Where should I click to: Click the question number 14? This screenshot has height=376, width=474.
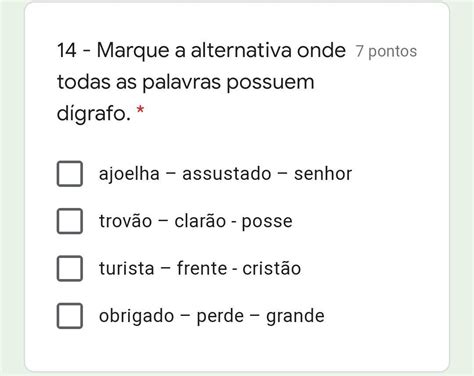[x=67, y=51]
